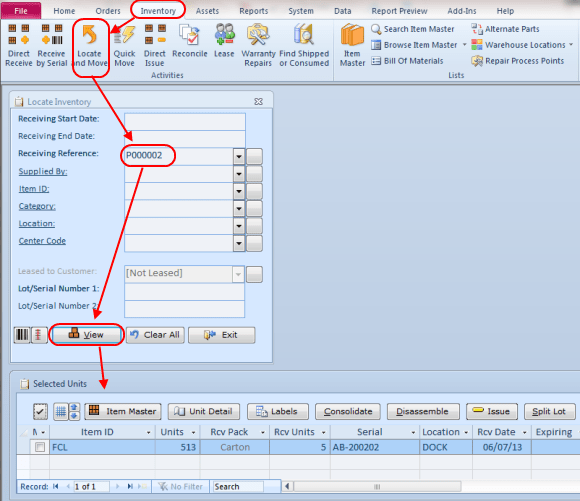580x501 pixels.
Task: Switch to the Home tab
Action: [x=64, y=11]
